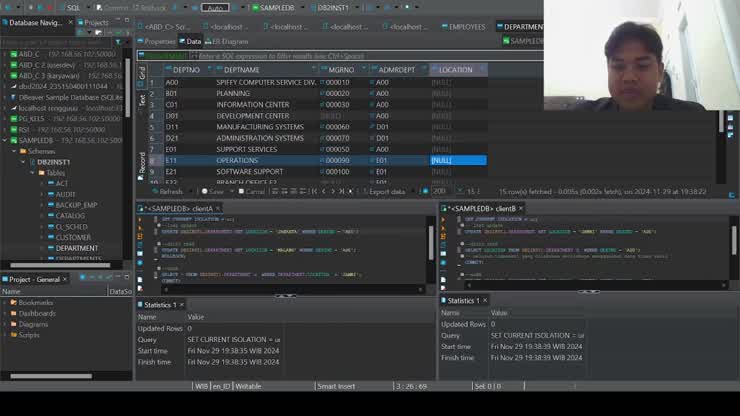This screenshot has width=740, height=416.
Task: Select PG_KELS connection in navigator
Action: pos(30,118)
